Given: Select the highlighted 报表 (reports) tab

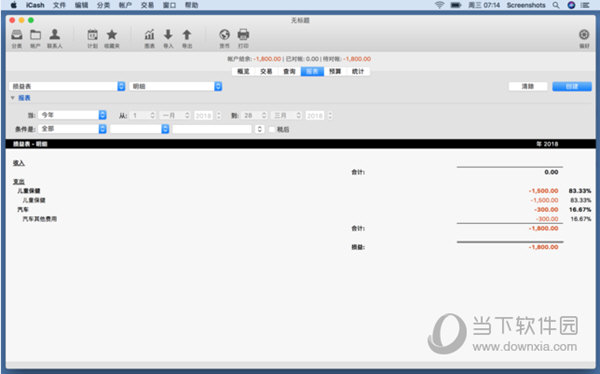Looking at the screenshot, I should coord(312,72).
